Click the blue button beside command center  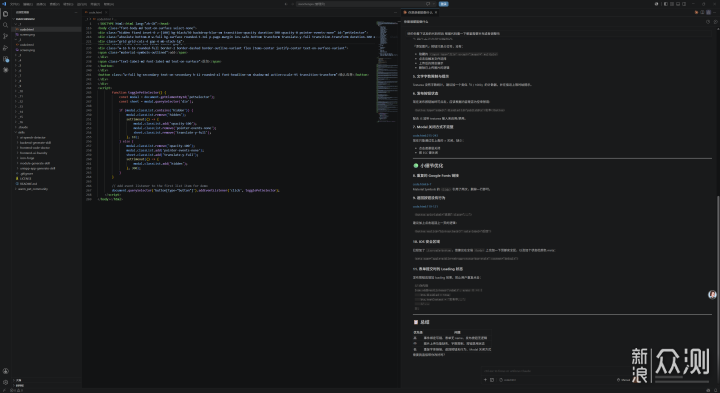[x=443, y=4]
